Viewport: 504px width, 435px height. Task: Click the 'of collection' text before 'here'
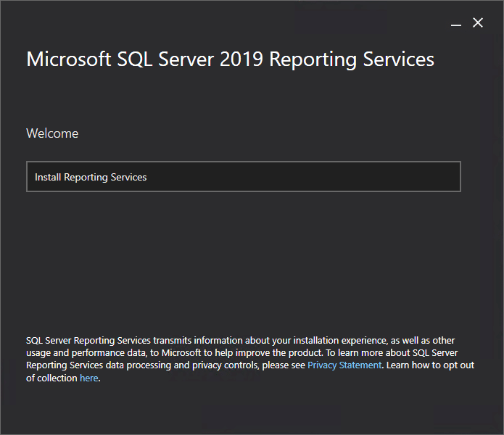pos(51,378)
